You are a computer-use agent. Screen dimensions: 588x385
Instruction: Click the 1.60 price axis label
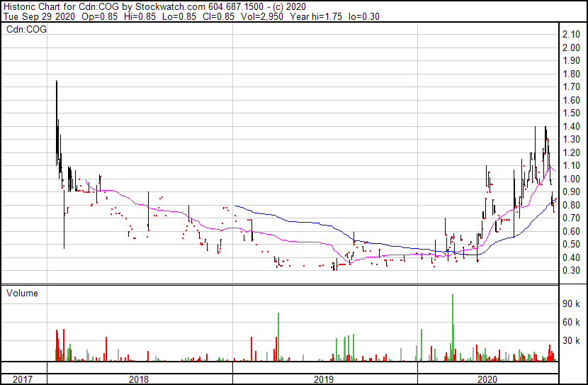coord(571,100)
